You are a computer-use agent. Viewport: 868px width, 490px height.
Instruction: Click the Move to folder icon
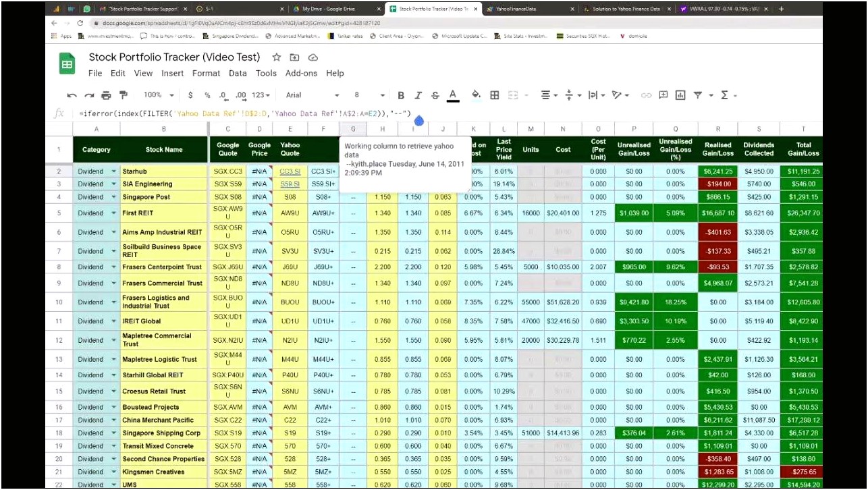[x=294, y=57]
